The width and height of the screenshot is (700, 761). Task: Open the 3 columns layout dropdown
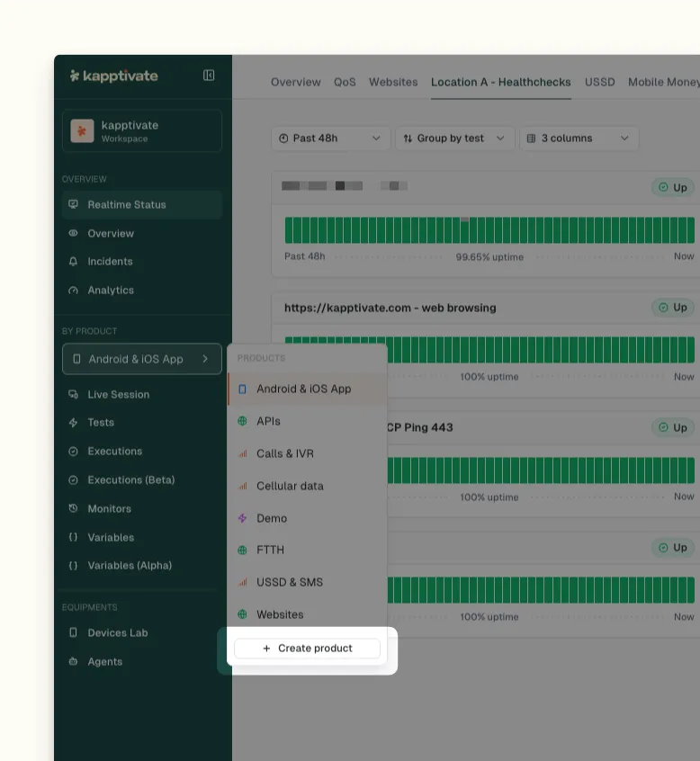[x=579, y=139]
